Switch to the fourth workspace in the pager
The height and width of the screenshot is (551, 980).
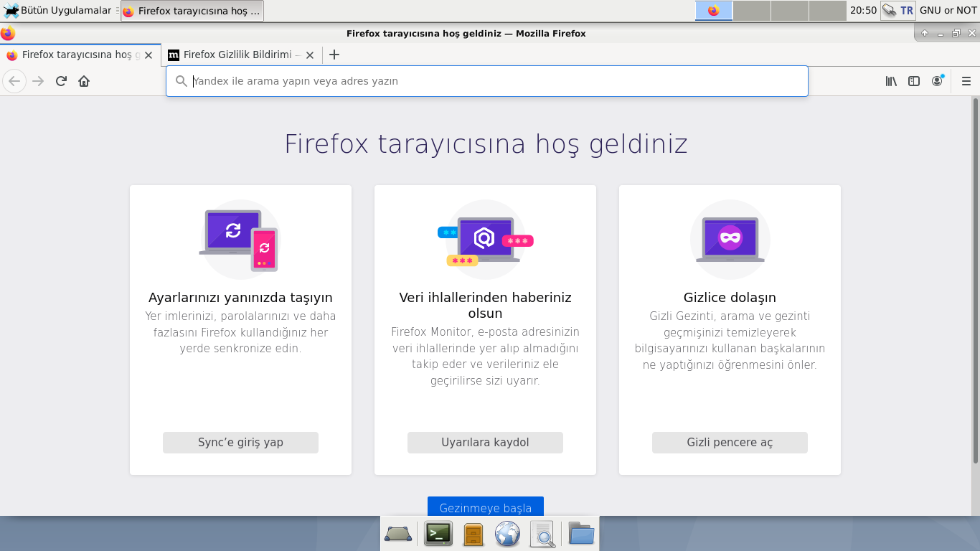coord(828,11)
